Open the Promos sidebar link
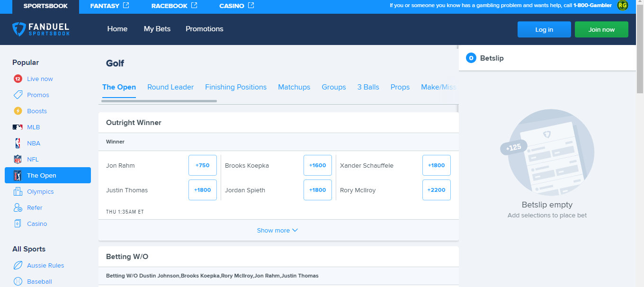 pyautogui.click(x=38, y=95)
